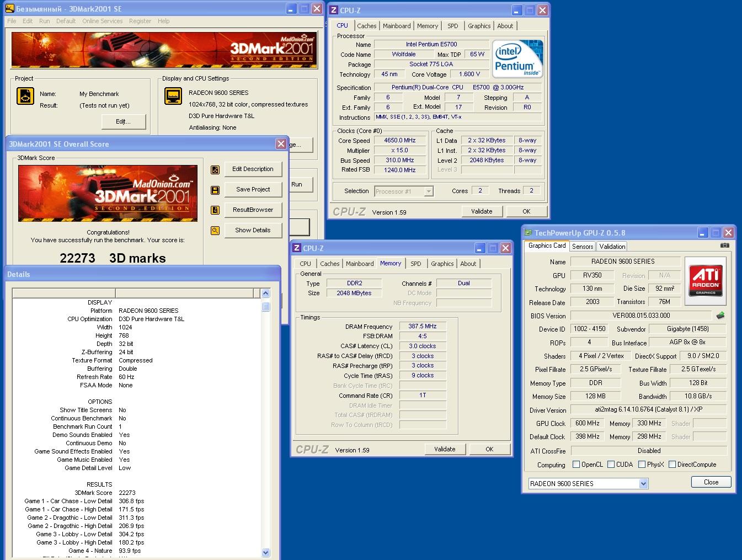Switch to Graphics tab in CPU-Z Memory window
The width and height of the screenshot is (742, 560).
(442, 264)
